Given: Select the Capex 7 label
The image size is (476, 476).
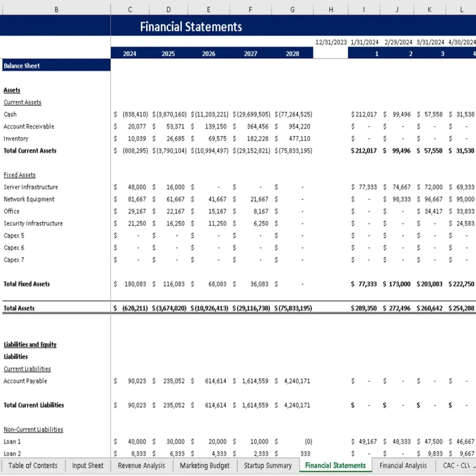Looking at the screenshot, I should 13,260.
